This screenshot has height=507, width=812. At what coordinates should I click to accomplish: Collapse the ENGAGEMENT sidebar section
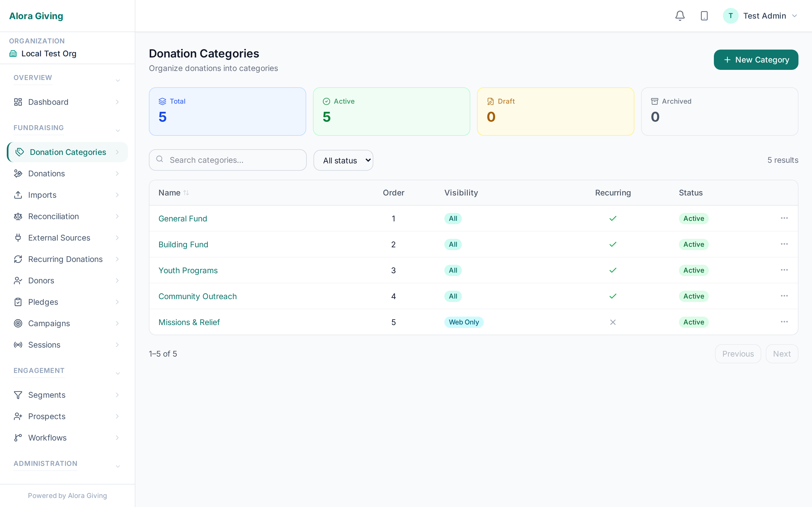pos(118,373)
